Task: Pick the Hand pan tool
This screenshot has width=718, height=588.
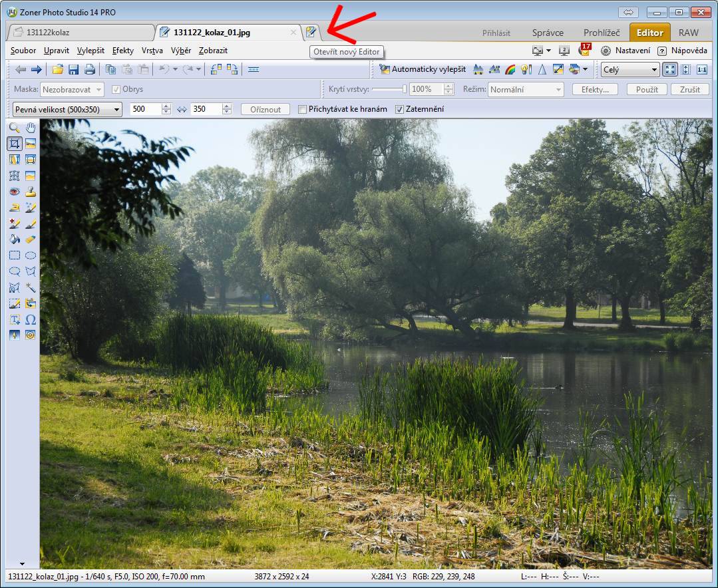Action: 31,128
